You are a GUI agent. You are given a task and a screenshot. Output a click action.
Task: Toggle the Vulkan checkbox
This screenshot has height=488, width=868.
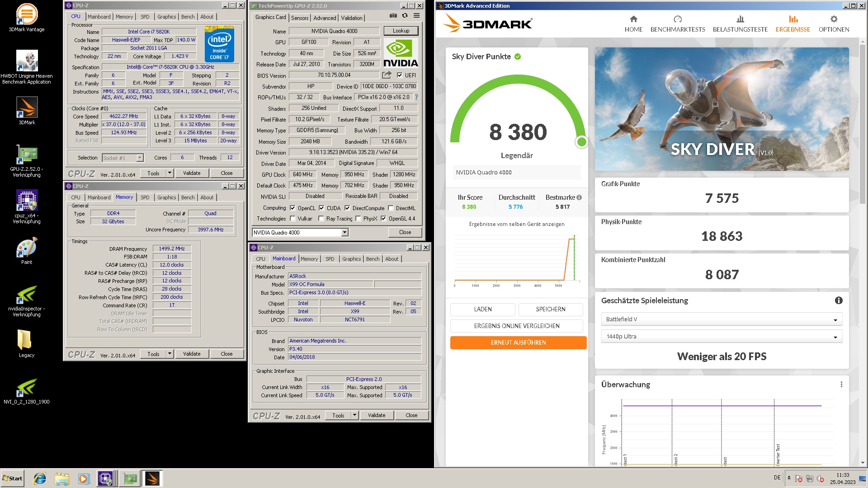[x=292, y=219]
